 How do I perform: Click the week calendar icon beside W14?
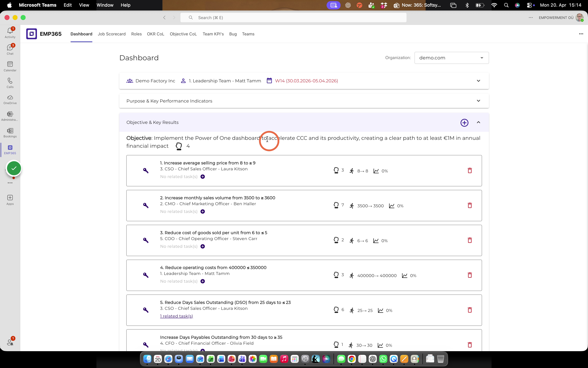click(269, 81)
